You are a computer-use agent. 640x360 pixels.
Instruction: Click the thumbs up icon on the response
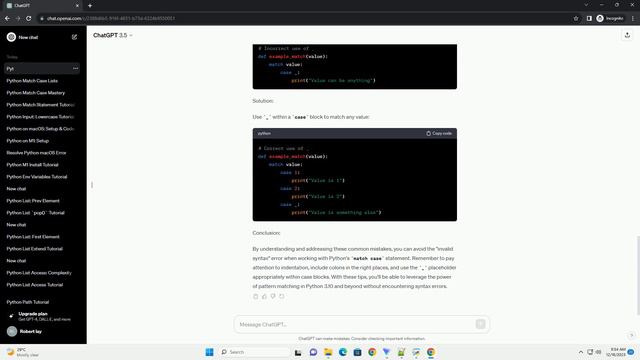tap(264, 296)
